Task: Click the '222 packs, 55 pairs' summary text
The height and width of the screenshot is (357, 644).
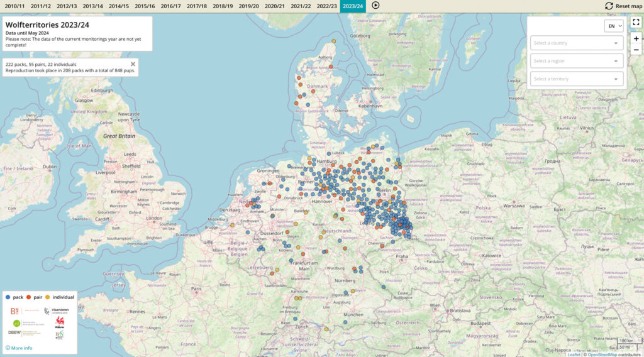Action: point(41,65)
